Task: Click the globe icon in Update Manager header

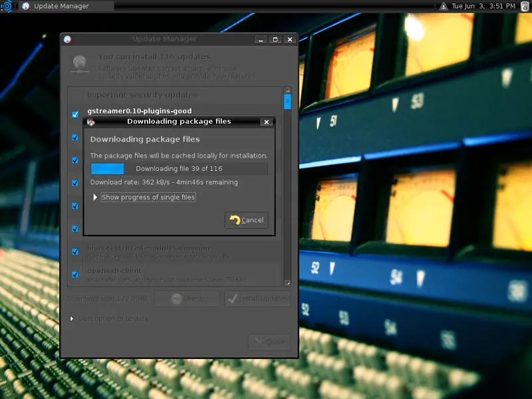Action: click(x=80, y=64)
